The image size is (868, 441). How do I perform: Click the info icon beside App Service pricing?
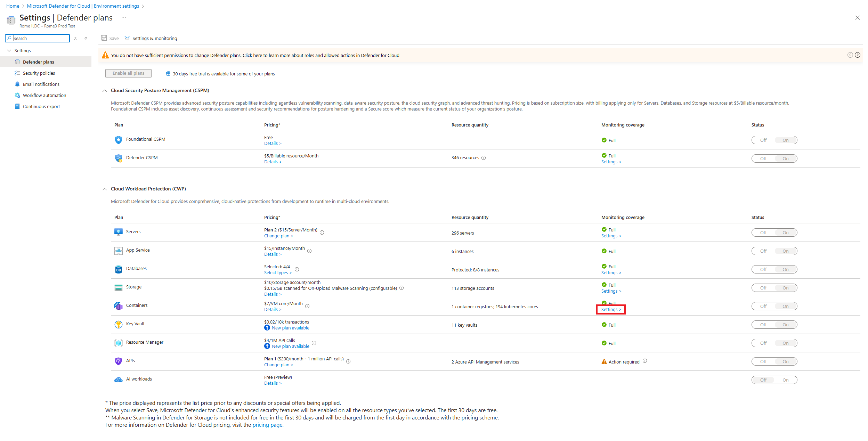coord(309,251)
